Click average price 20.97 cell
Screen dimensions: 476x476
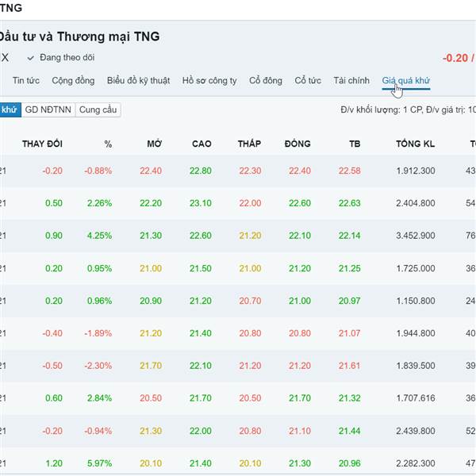pos(349,301)
